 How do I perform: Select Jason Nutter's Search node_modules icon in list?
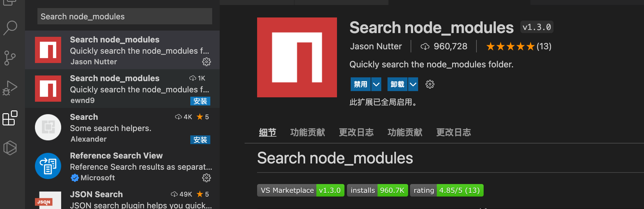coord(48,50)
